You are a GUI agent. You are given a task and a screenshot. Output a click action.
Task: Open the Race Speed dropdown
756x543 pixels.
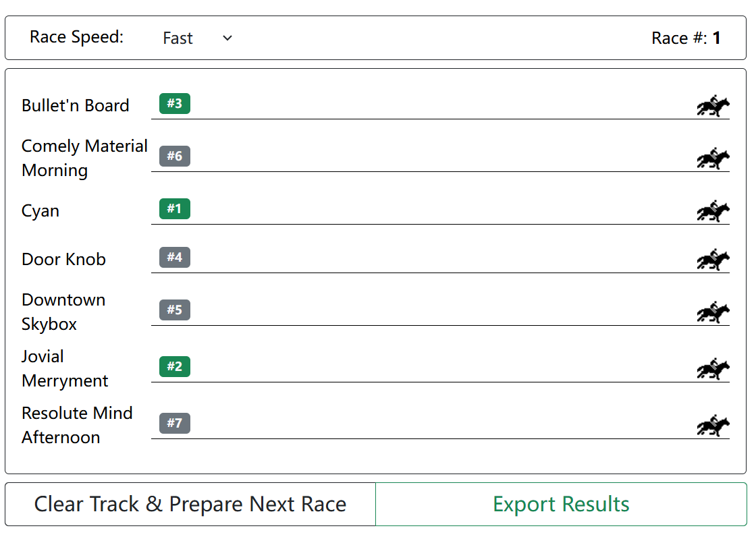tap(196, 38)
